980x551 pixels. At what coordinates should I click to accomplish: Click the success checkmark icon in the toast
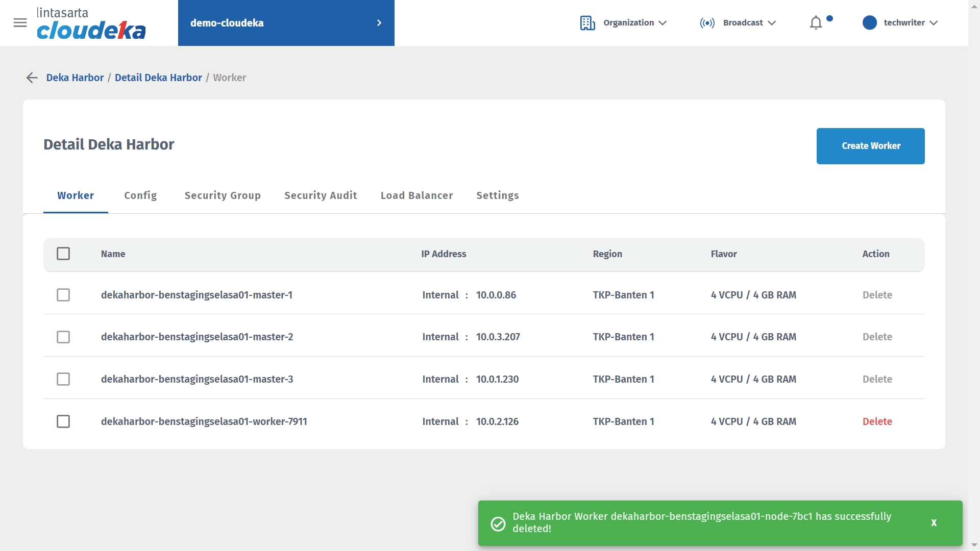tap(498, 523)
